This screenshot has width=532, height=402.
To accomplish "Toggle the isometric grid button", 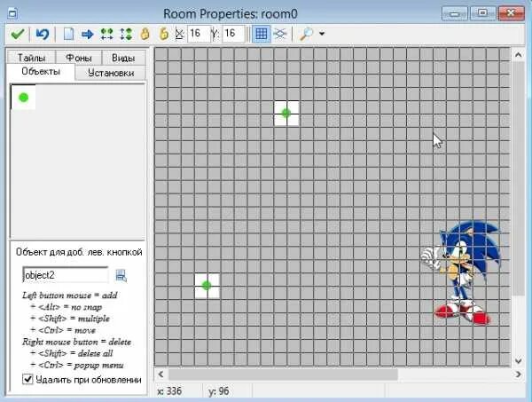I will pos(280,34).
